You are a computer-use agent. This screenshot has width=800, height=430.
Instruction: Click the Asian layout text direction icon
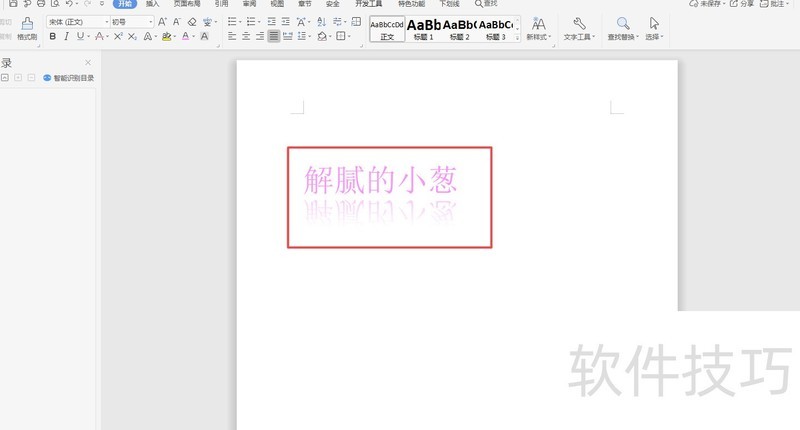(301, 21)
